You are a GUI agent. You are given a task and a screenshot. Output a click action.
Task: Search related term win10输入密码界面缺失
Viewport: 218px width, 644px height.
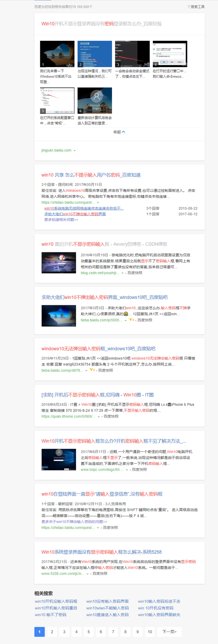pyautogui.click(x=159, y=615)
